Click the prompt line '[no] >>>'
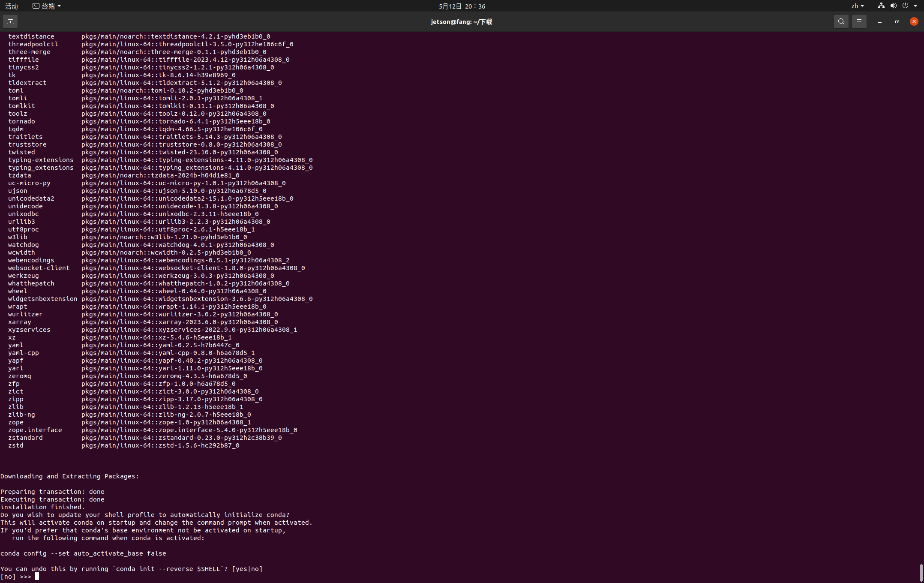924x583 pixels. [x=16, y=577]
